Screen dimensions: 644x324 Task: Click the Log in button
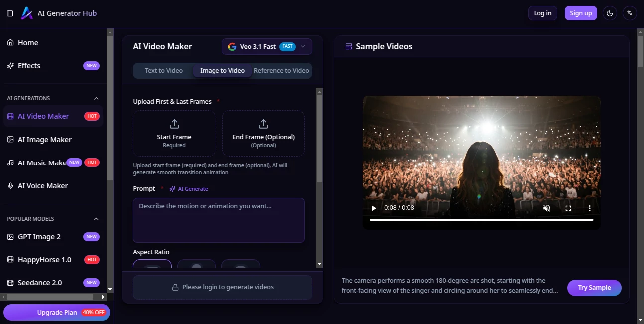click(542, 13)
